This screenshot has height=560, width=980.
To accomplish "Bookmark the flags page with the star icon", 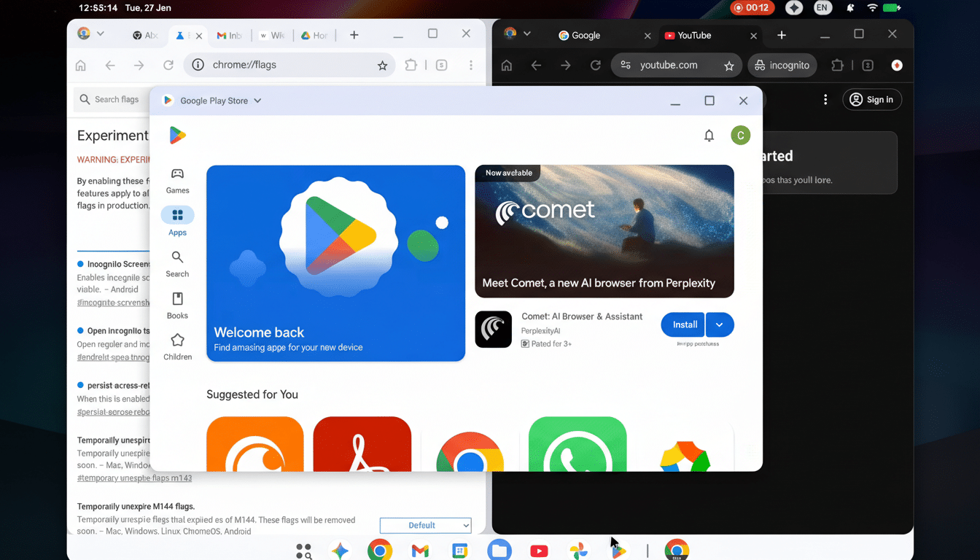I will coord(382,65).
